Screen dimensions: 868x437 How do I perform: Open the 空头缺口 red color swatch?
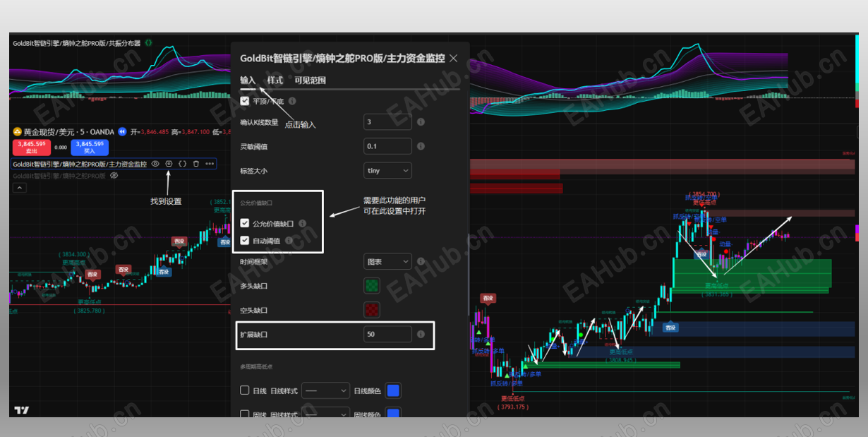(x=372, y=309)
